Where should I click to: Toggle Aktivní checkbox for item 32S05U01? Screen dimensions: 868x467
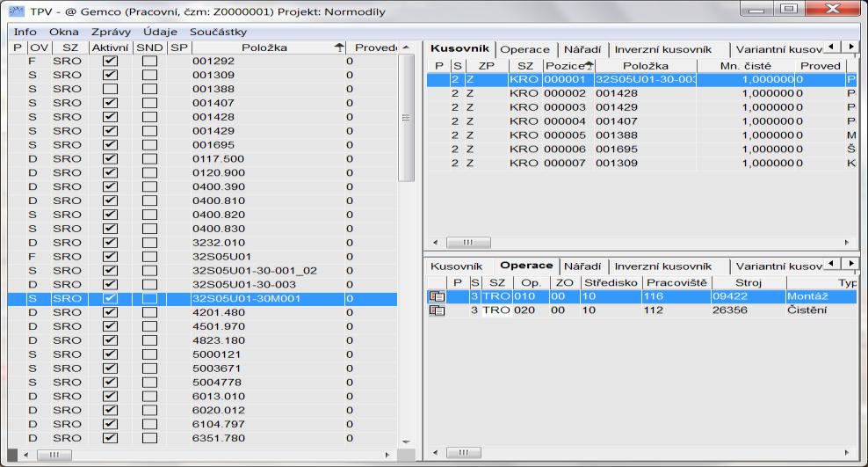tap(110, 257)
